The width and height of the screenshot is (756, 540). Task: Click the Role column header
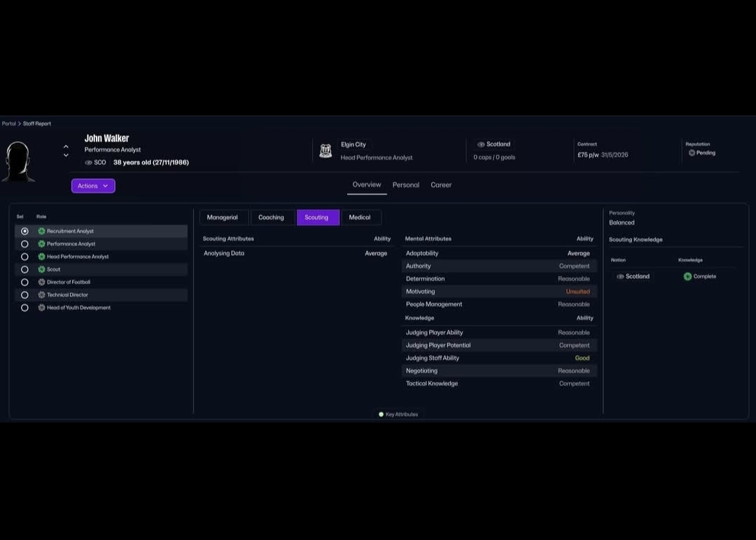[x=41, y=217]
